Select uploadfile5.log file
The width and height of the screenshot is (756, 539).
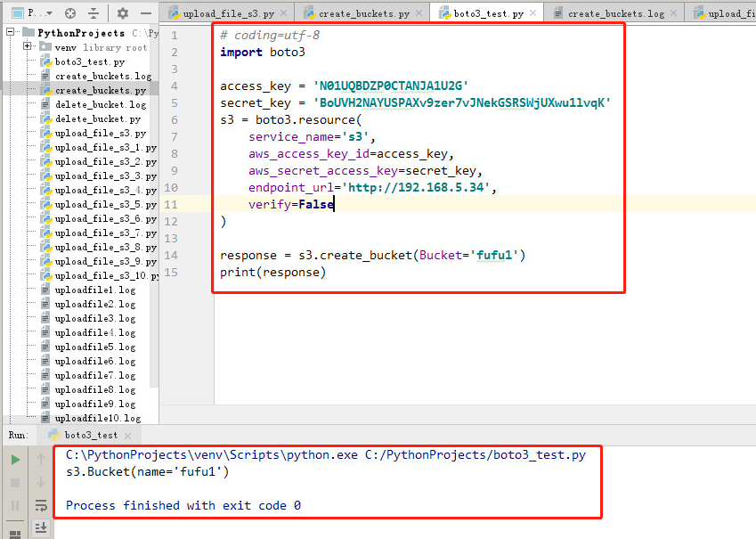tap(95, 347)
